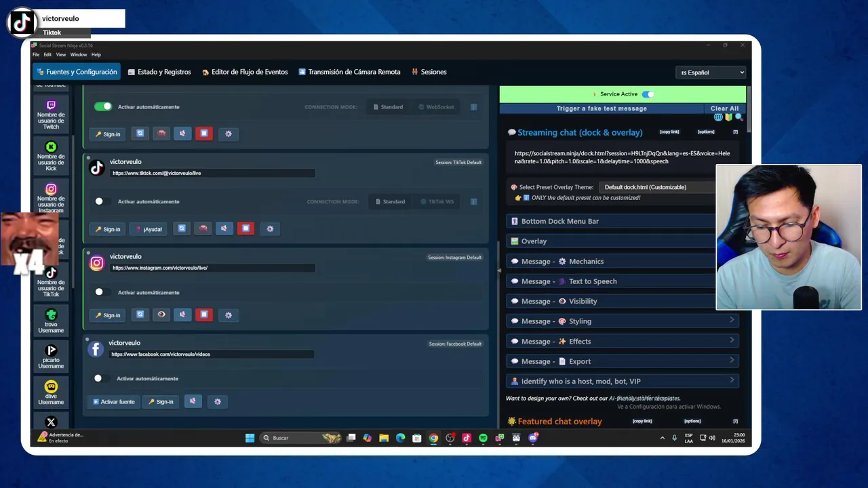Open TikTok source settings gear
868x488 pixels.
coord(270,229)
